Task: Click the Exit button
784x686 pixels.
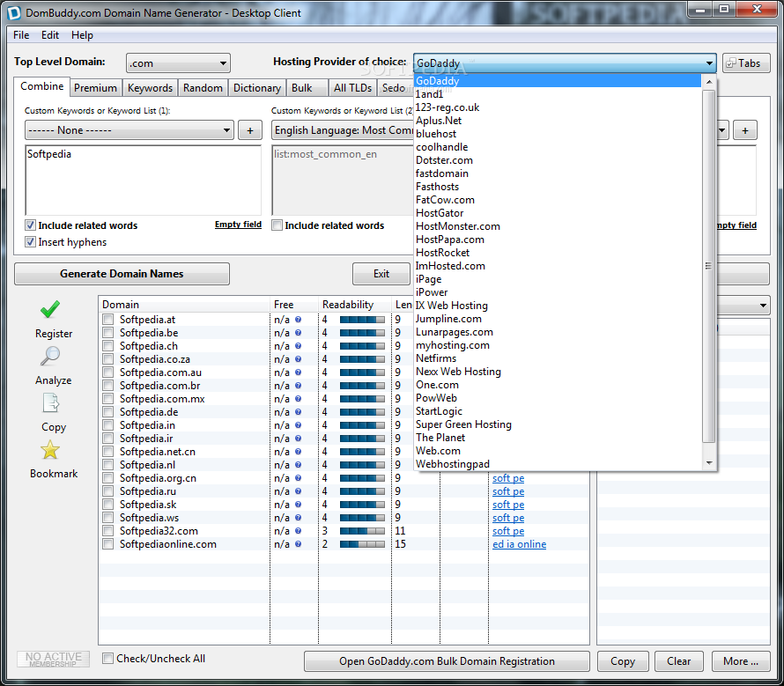Action: [x=381, y=274]
